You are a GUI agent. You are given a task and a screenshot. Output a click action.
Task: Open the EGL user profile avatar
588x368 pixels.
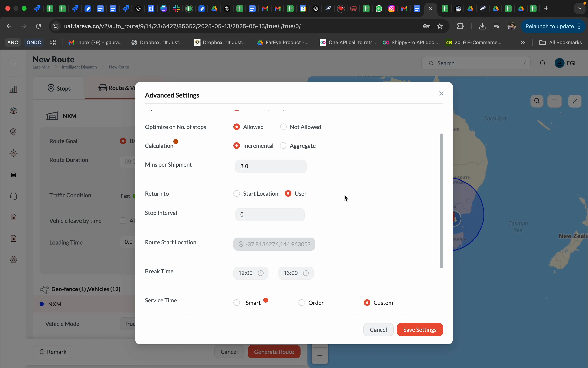(x=560, y=63)
